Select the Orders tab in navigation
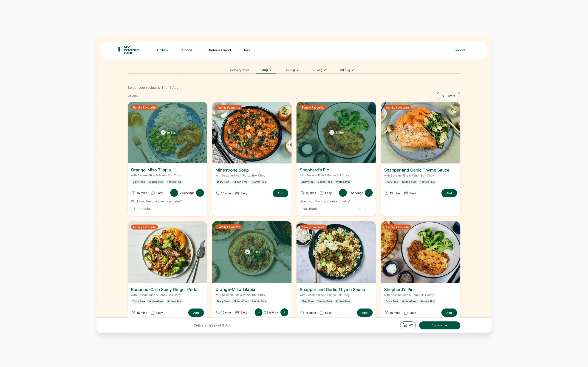 [162, 50]
